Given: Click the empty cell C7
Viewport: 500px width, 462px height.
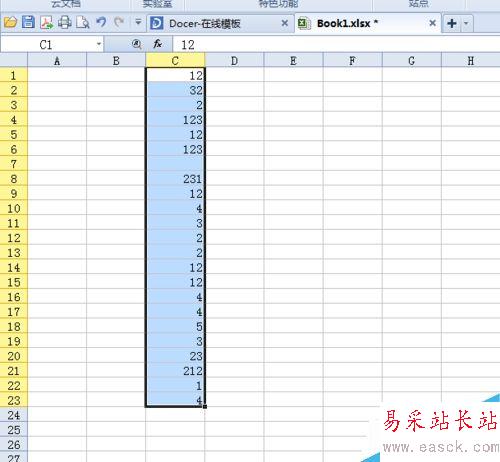Looking at the screenshot, I should tap(175, 164).
